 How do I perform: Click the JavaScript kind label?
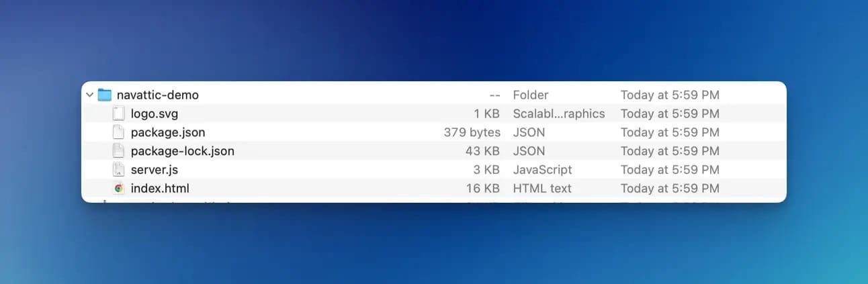[542, 170]
